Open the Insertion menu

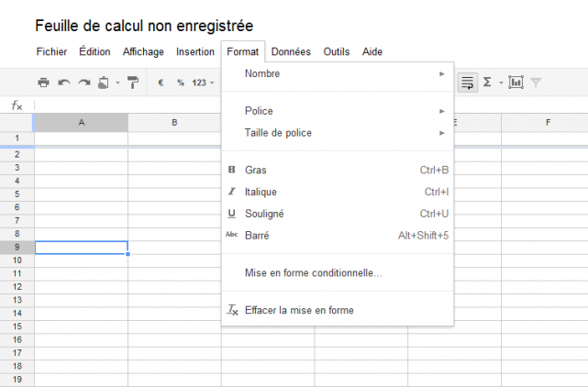pos(194,52)
